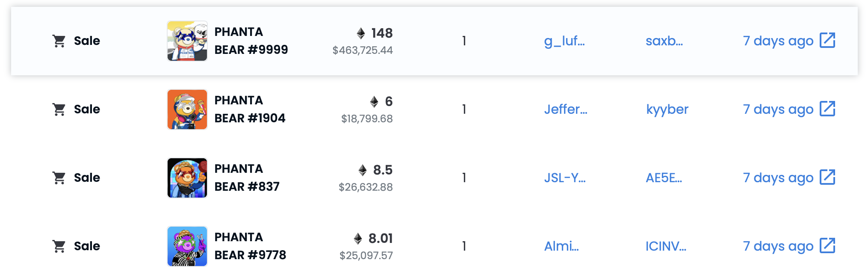Click "7 days ago" on the #1904 row
This screenshot has width=868, height=278.
click(x=778, y=109)
